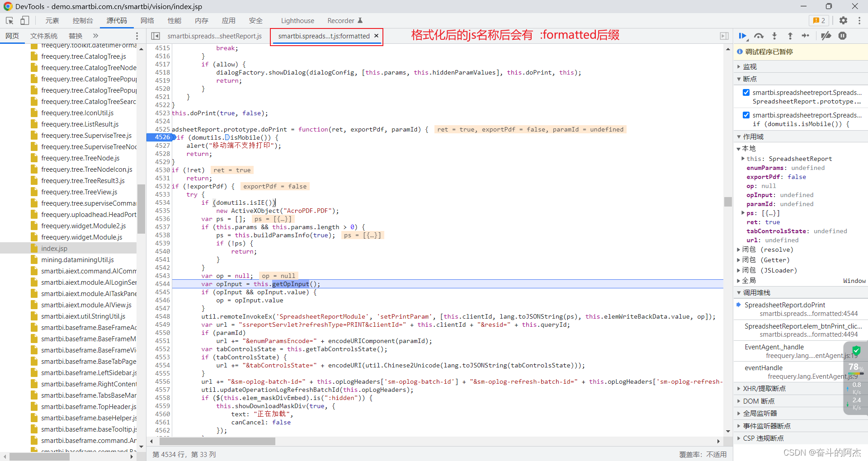This screenshot has width=868, height=461.
Task: Open freequery.tree.TreeView.js file
Action: pos(79,192)
